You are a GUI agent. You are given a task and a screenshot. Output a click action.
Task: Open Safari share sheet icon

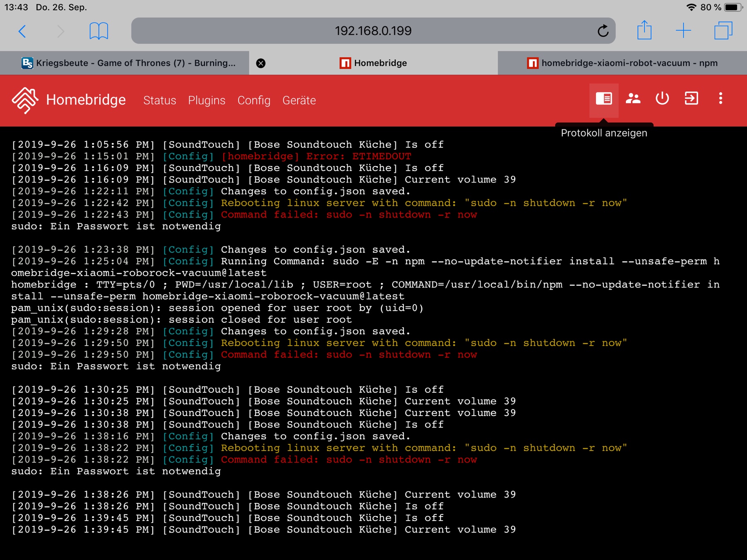(644, 31)
